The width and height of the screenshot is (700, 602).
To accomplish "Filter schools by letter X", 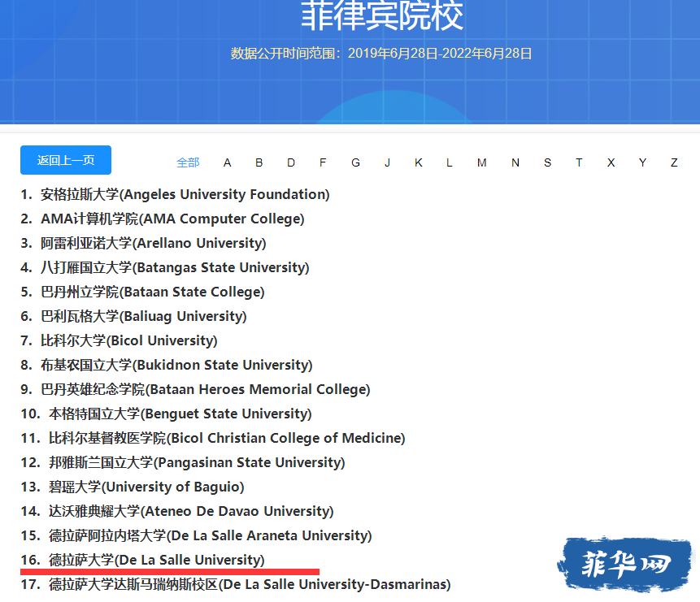I will (611, 162).
